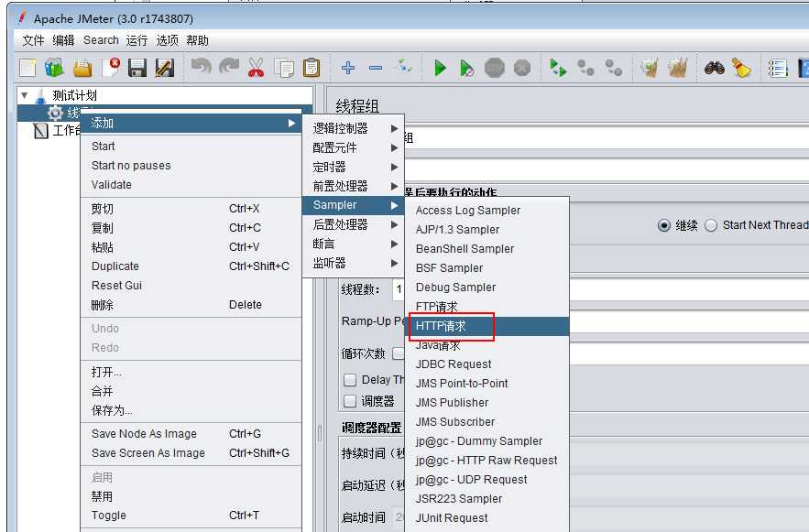This screenshot has height=532, width=809.
Task: Expand the 逻辑控制器 submenu
Action: (353, 128)
